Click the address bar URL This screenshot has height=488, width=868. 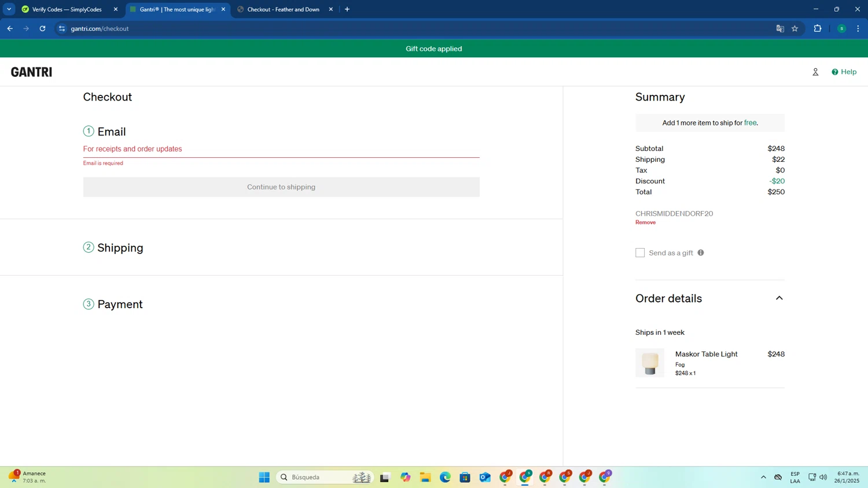(100, 28)
